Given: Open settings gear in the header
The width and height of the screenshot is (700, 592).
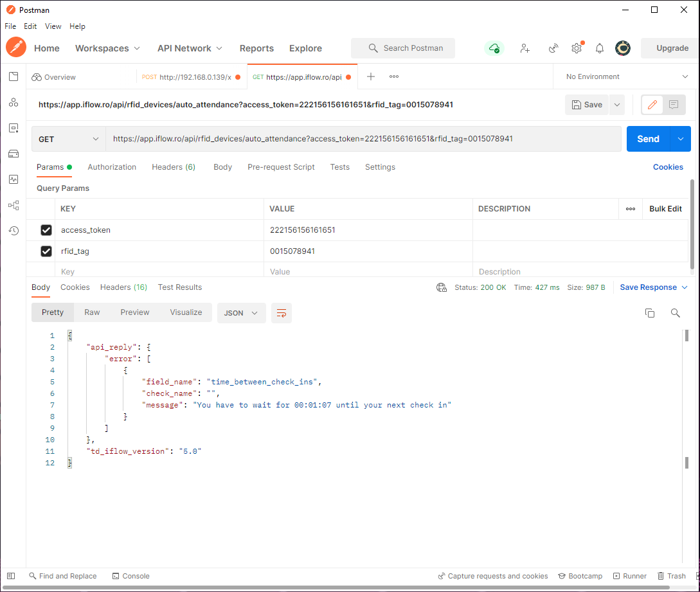Looking at the screenshot, I should coord(577,48).
